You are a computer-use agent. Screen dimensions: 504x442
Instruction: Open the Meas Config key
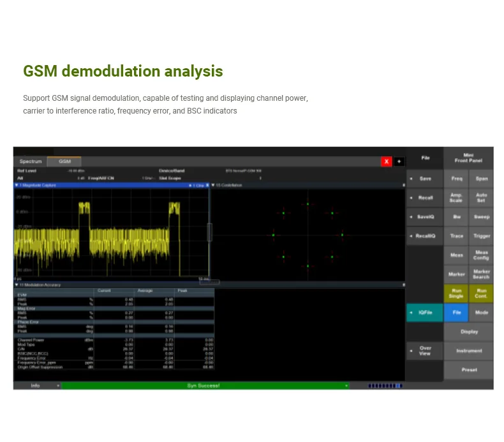pyautogui.click(x=481, y=255)
